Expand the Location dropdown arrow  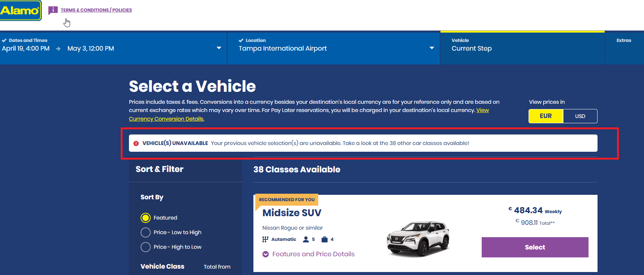pyautogui.click(x=432, y=48)
